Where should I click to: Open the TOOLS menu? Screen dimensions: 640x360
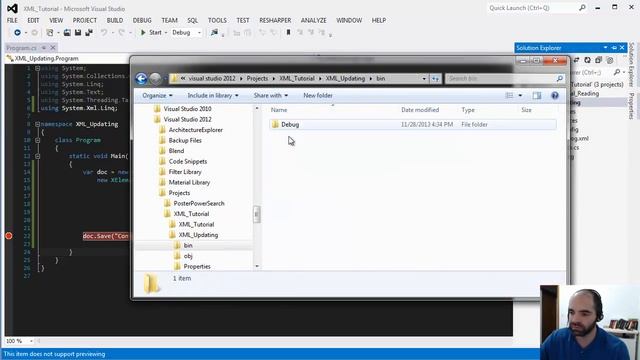[217, 20]
